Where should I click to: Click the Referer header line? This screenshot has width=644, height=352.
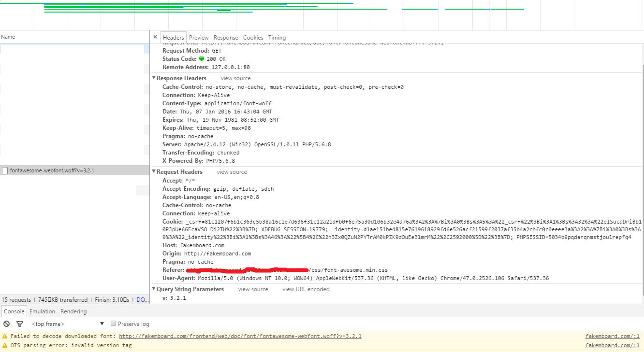click(275, 270)
